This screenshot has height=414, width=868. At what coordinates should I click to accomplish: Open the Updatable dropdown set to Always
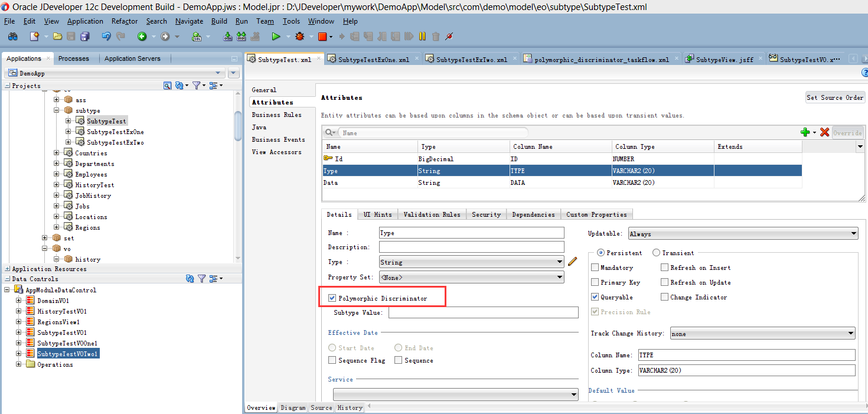pos(743,234)
